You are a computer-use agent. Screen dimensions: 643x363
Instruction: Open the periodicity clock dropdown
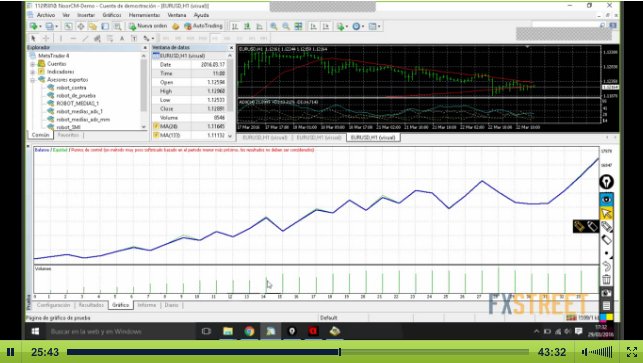tap(357, 26)
